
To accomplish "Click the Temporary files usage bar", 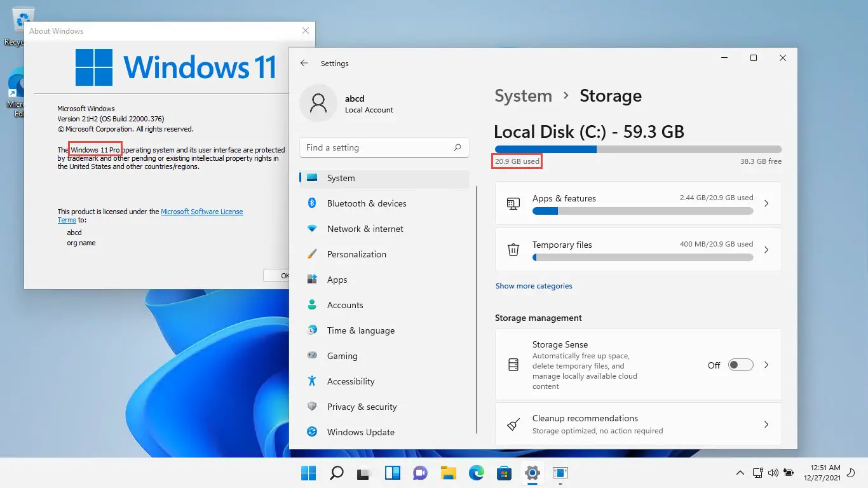I will (x=642, y=257).
